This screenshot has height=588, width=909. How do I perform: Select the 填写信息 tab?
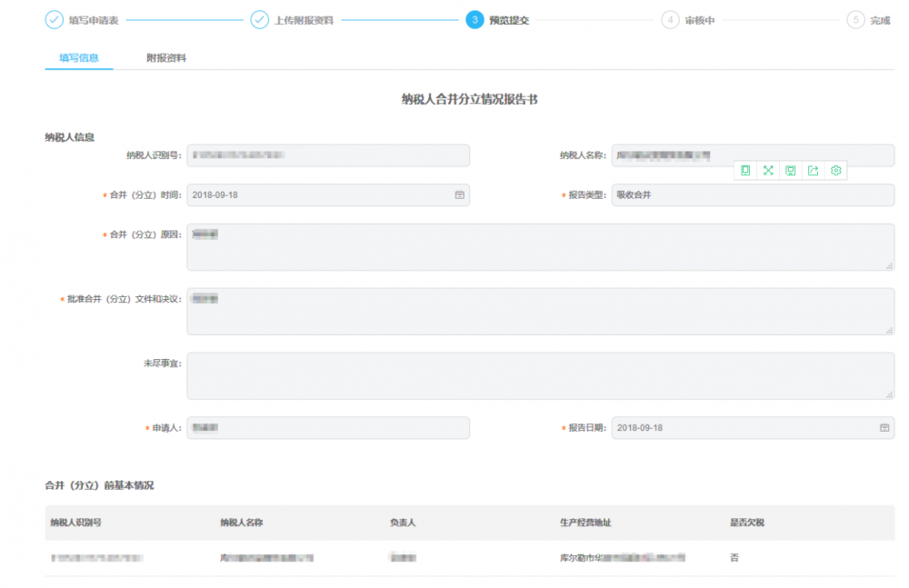click(x=79, y=58)
